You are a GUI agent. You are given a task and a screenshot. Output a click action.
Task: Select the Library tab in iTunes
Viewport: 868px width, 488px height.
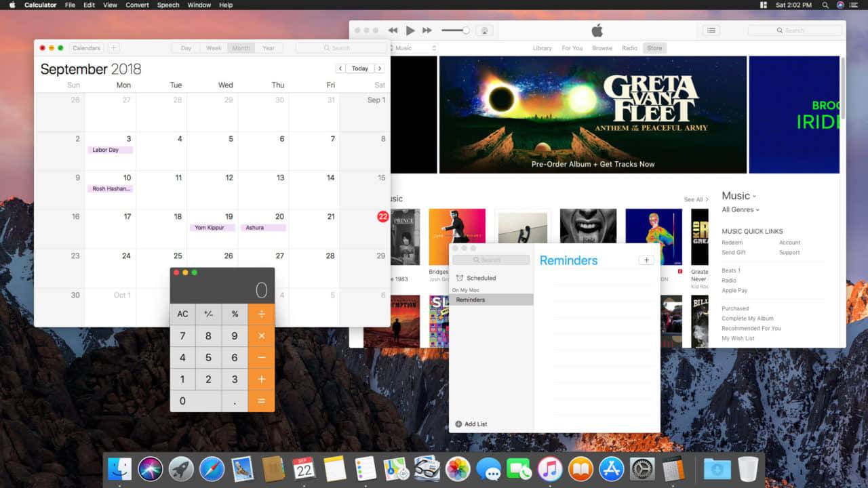click(542, 48)
